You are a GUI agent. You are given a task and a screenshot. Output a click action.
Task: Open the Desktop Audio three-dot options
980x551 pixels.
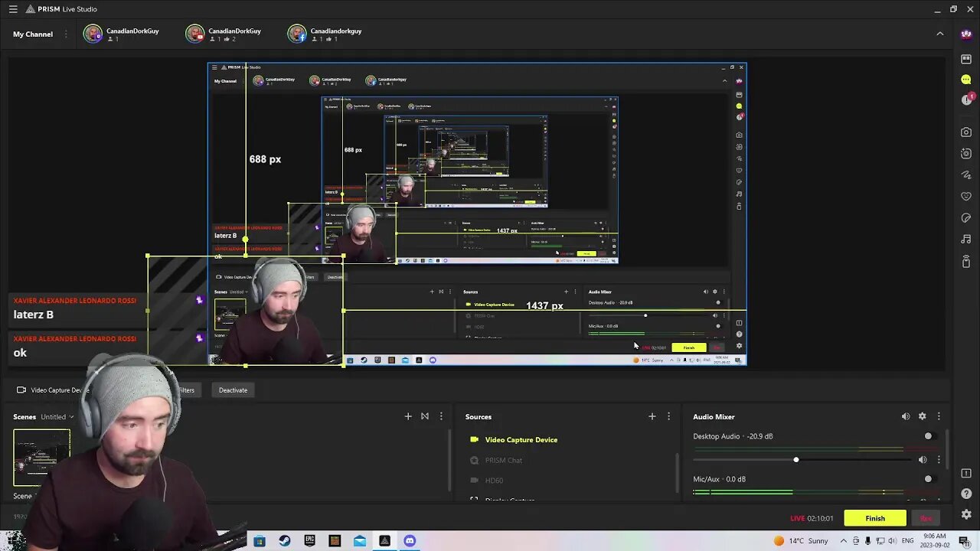939,460
